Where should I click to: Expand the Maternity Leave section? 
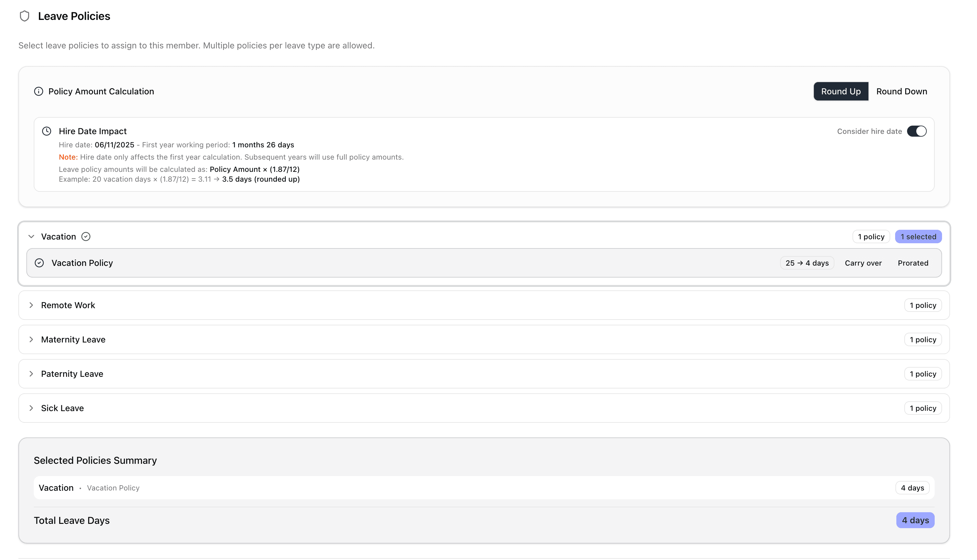pos(32,340)
